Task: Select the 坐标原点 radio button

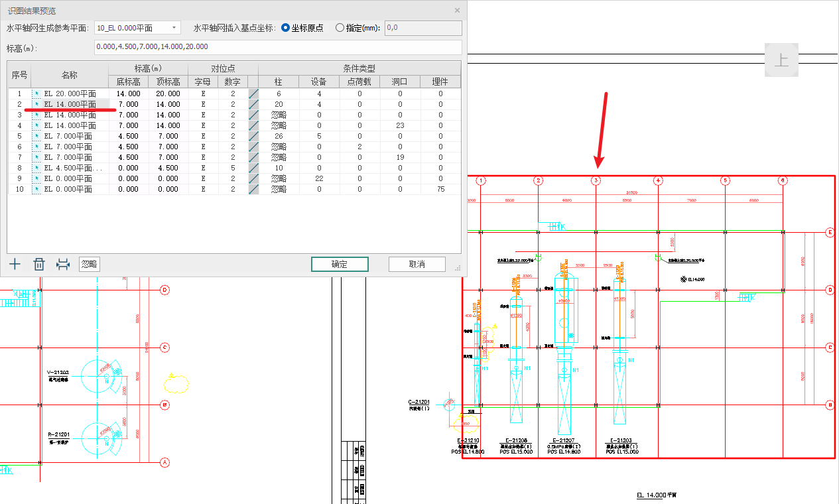Action: [286, 28]
